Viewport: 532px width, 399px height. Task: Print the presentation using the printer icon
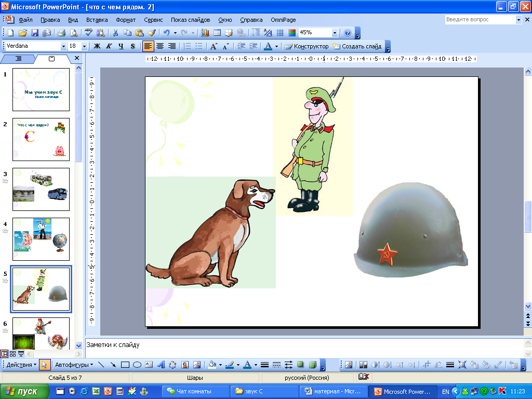pyautogui.click(x=61, y=33)
